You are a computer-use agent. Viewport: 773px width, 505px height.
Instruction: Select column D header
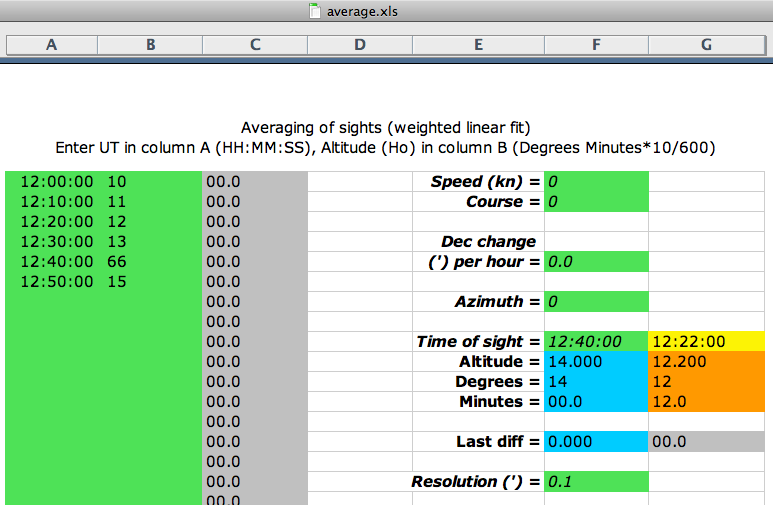tap(360, 45)
